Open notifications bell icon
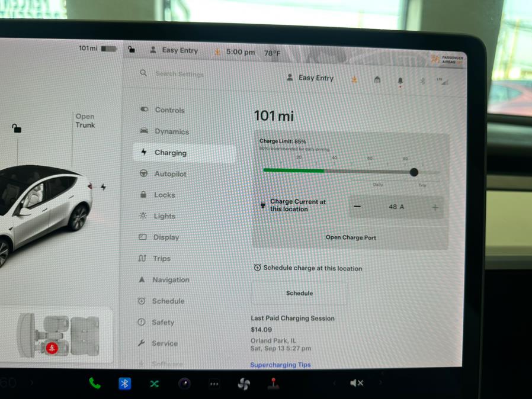The image size is (532, 399). coord(400,80)
